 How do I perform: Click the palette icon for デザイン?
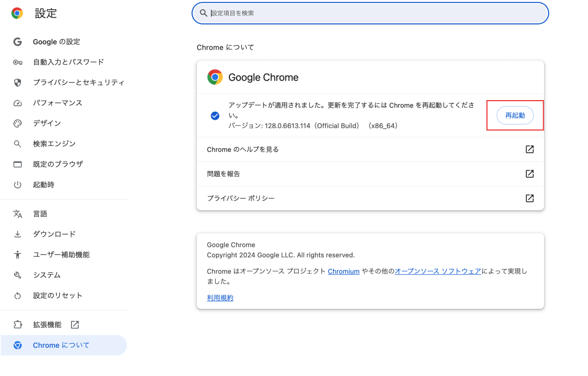pos(17,123)
